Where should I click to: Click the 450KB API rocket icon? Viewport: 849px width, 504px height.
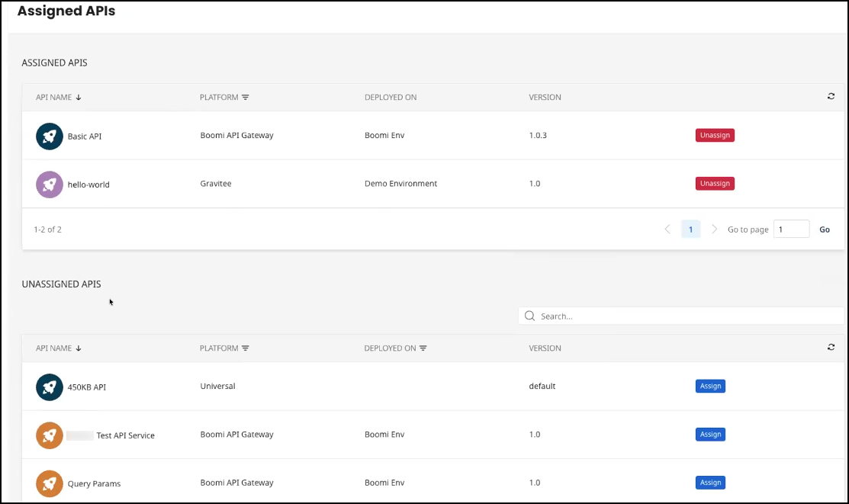[x=49, y=387]
